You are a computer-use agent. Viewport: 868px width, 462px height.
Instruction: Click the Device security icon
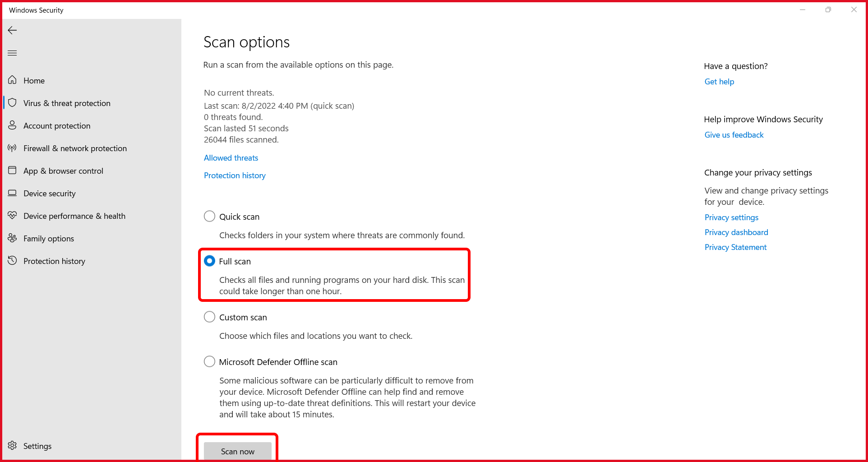(12, 193)
